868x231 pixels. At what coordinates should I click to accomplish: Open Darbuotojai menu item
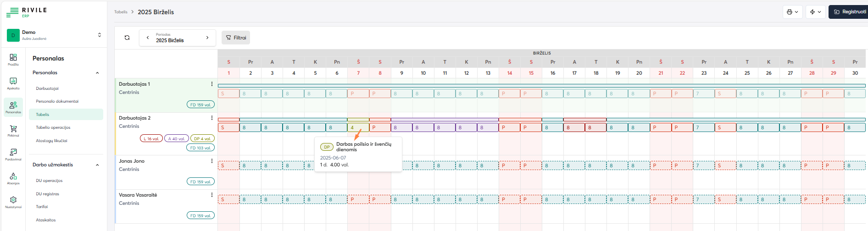pyautogui.click(x=47, y=88)
